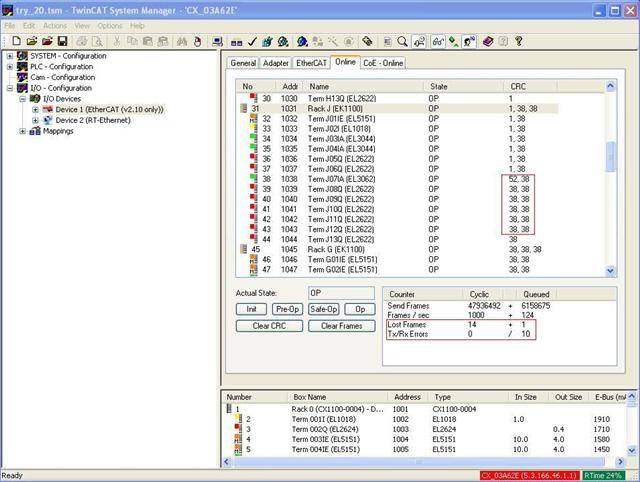Viewport: 640px width, 482px height.
Task: Click the Clear Frames button
Action: [342, 326]
